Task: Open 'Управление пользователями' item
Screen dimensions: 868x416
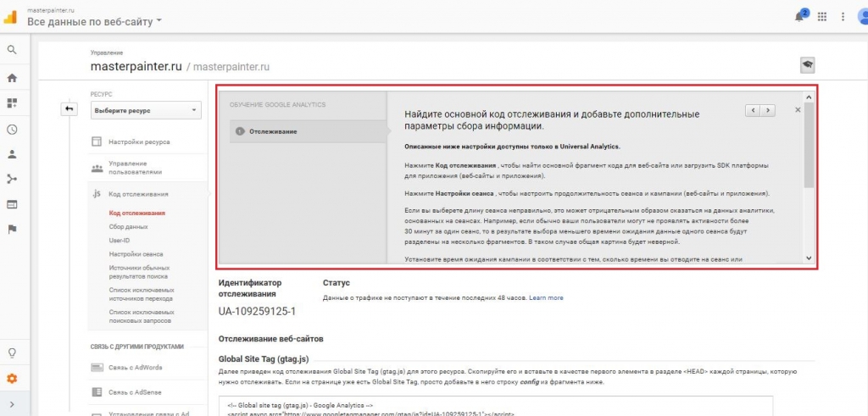Action: pos(136,168)
